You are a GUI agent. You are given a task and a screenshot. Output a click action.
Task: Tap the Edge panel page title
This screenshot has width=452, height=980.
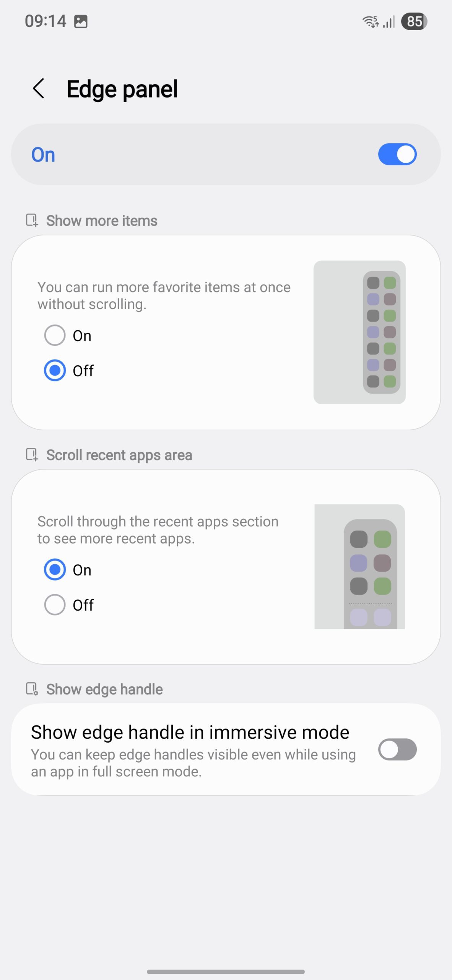pyautogui.click(x=122, y=89)
